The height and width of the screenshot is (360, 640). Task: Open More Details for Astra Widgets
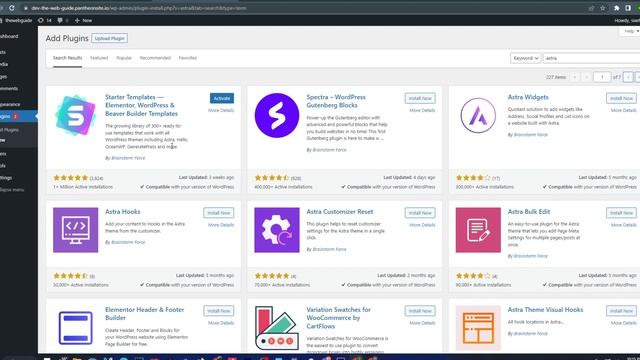(x=623, y=111)
